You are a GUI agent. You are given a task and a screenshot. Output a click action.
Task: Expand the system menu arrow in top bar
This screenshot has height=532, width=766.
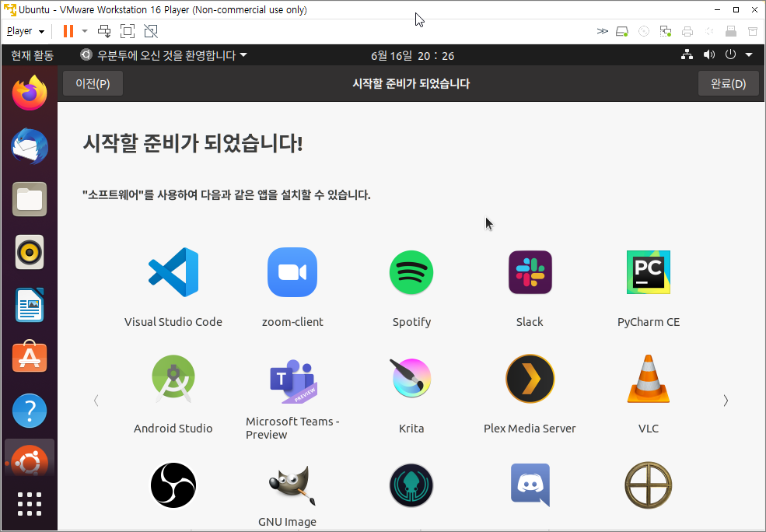pyautogui.click(x=749, y=54)
